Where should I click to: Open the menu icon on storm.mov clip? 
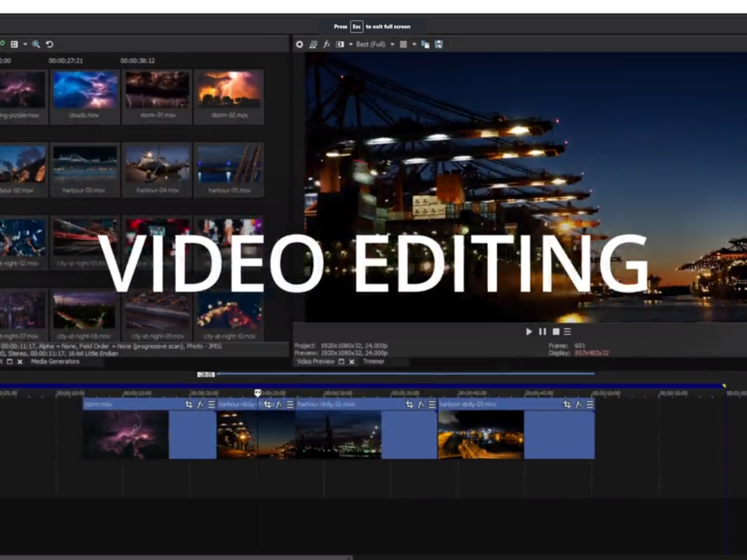(x=211, y=404)
